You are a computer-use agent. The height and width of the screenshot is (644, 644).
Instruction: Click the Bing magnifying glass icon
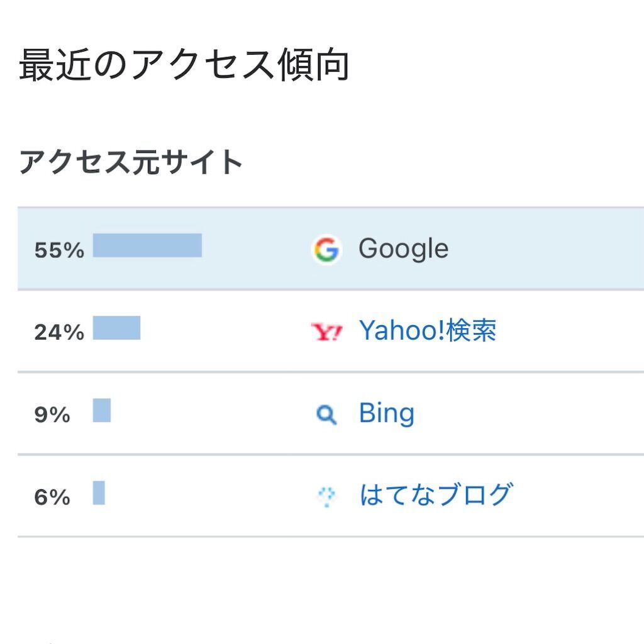click(326, 414)
